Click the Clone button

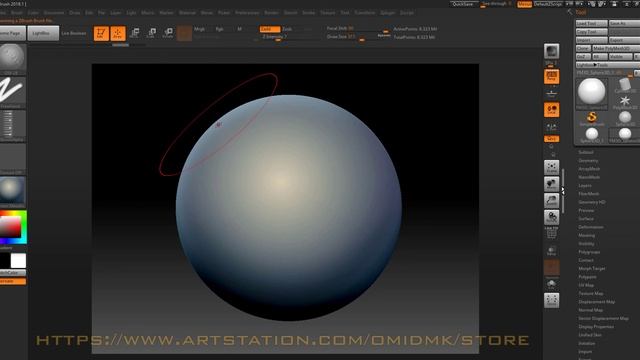coord(583,48)
